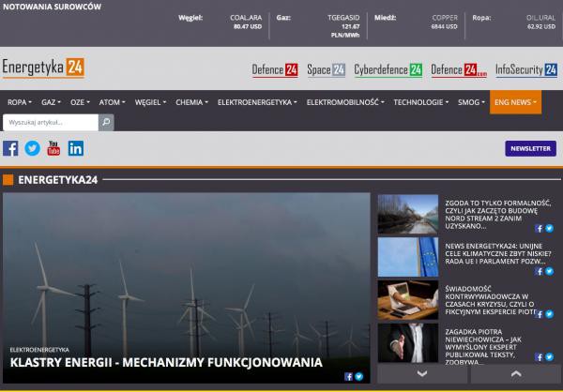Click the NEWSLETTER button

530,148
